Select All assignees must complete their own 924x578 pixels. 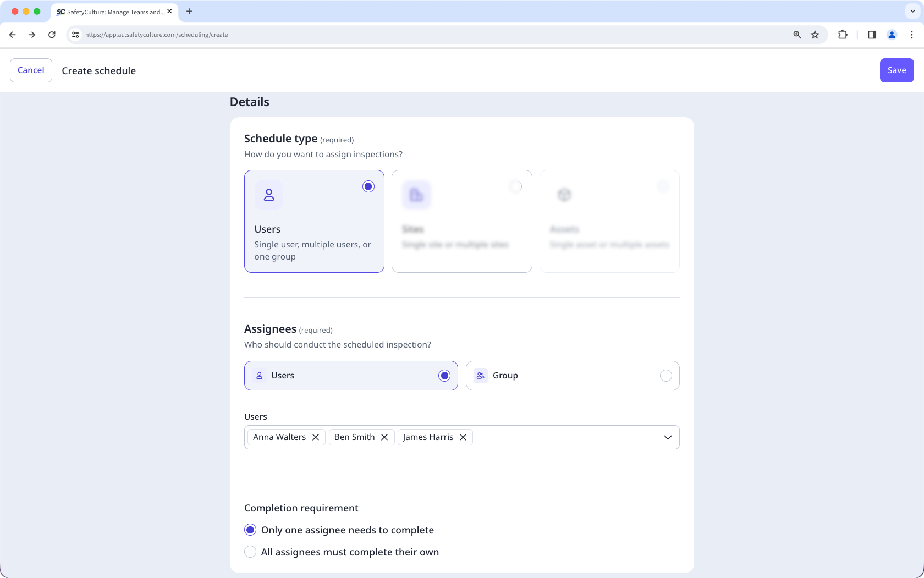tap(250, 552)
